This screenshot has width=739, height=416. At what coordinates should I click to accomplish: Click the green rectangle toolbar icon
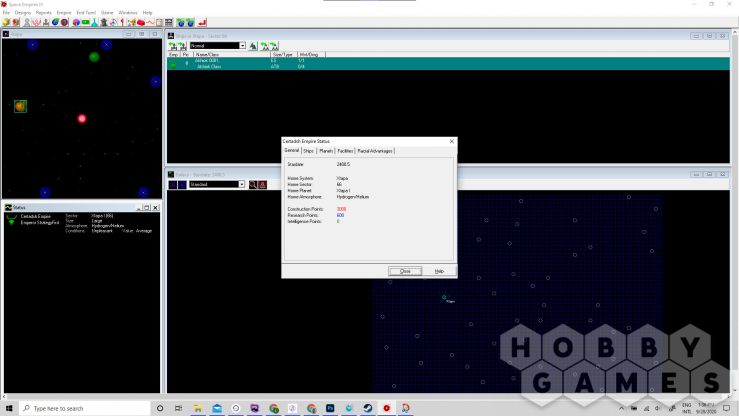86,22
